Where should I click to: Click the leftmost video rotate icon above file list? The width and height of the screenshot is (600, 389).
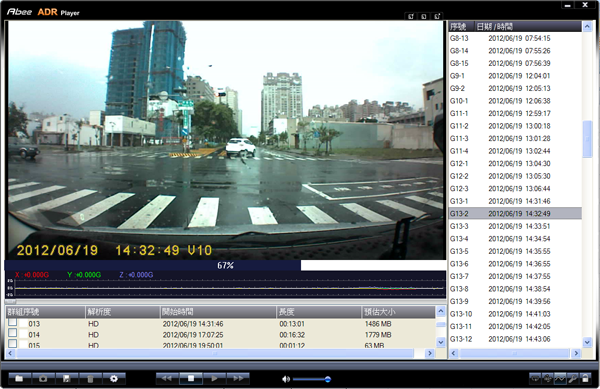coord(411,16)
